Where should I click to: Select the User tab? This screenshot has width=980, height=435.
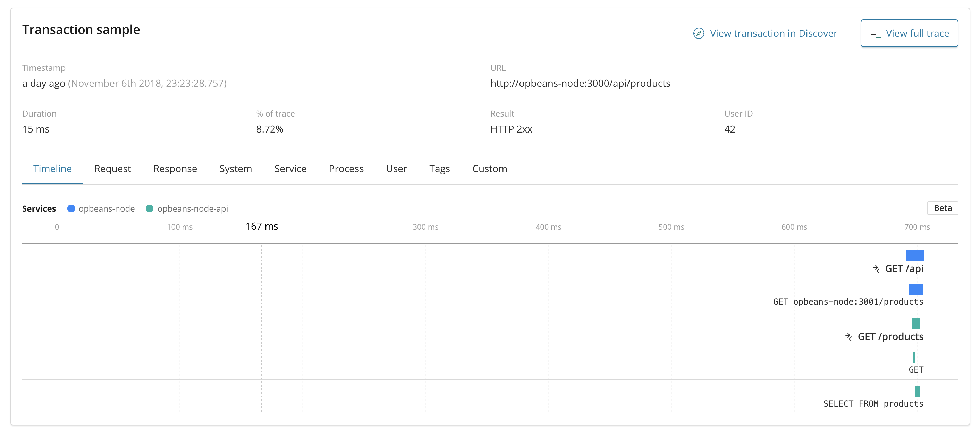click(x=396, y=169)
